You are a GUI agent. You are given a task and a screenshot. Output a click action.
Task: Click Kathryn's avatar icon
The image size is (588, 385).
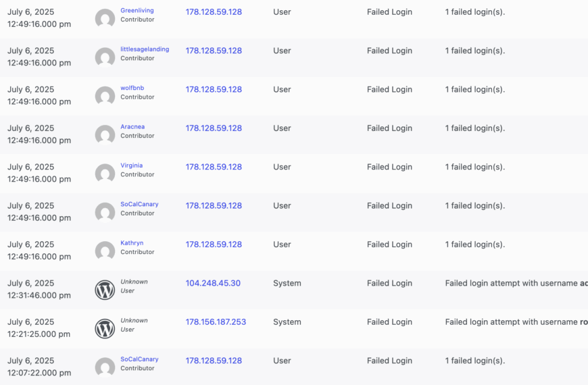tap(105, 251)
